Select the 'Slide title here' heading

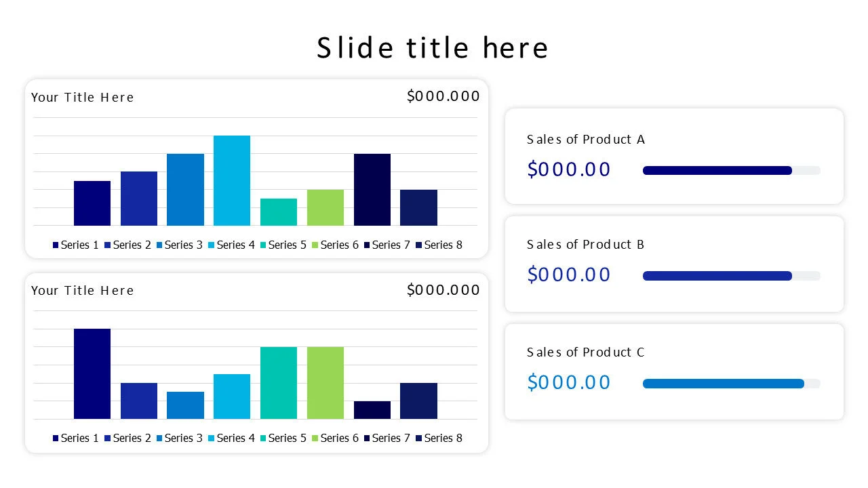433,48
